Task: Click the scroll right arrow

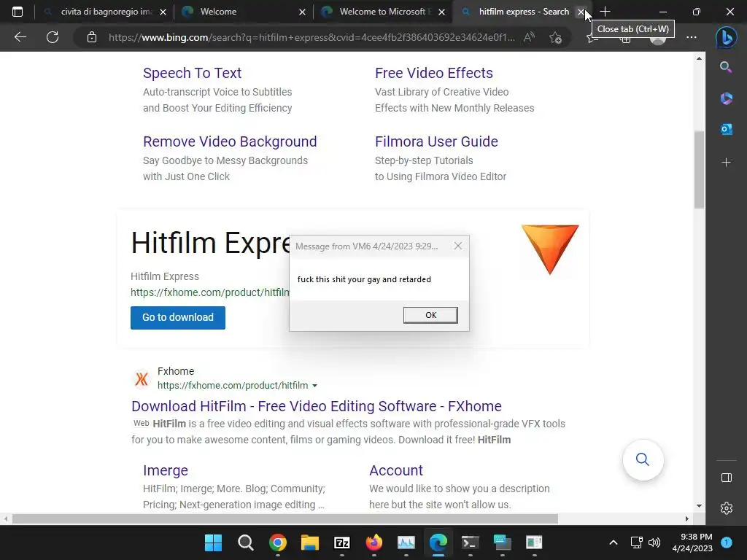Action: (686, 518)
